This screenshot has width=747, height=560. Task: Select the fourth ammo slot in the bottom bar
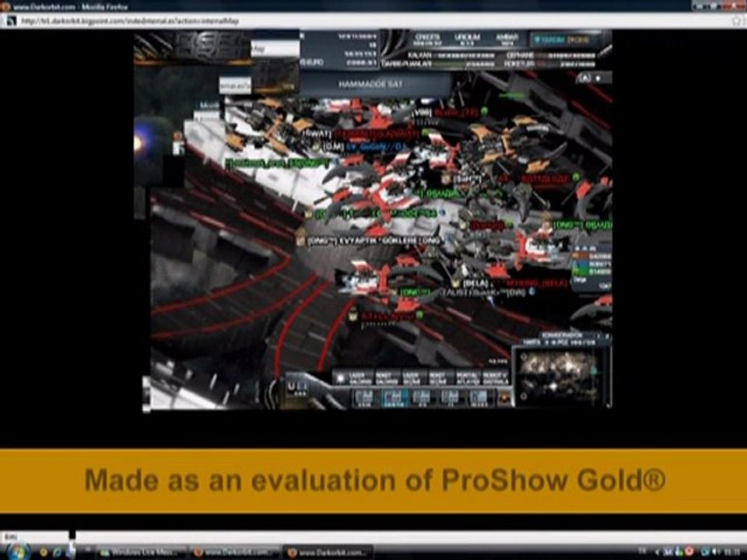click(x=451, y=397)
